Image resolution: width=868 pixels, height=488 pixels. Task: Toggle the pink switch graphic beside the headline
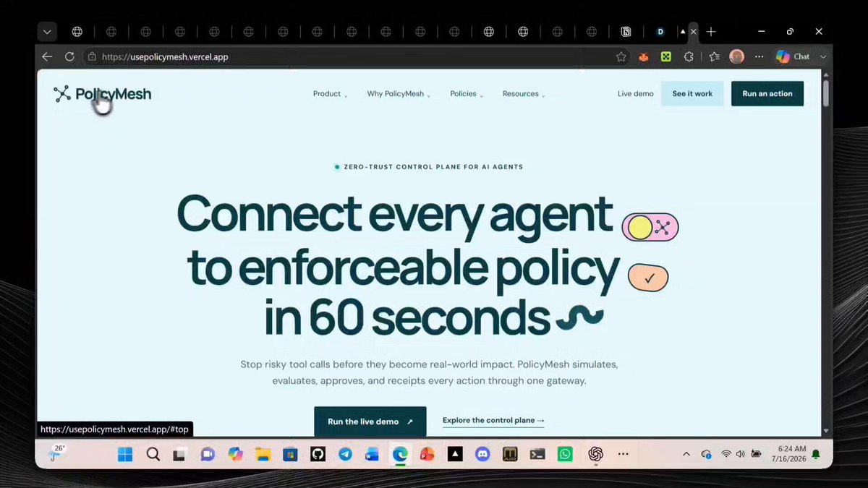point(650,228)
